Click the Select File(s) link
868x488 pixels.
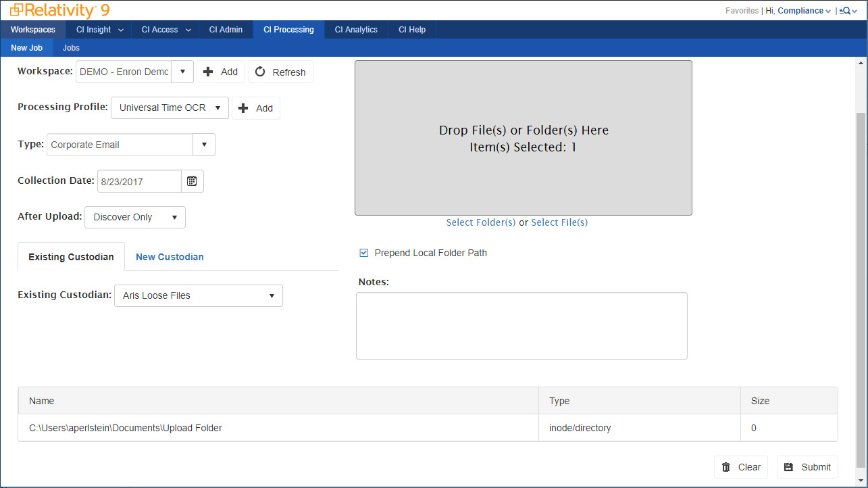(559, 222)
